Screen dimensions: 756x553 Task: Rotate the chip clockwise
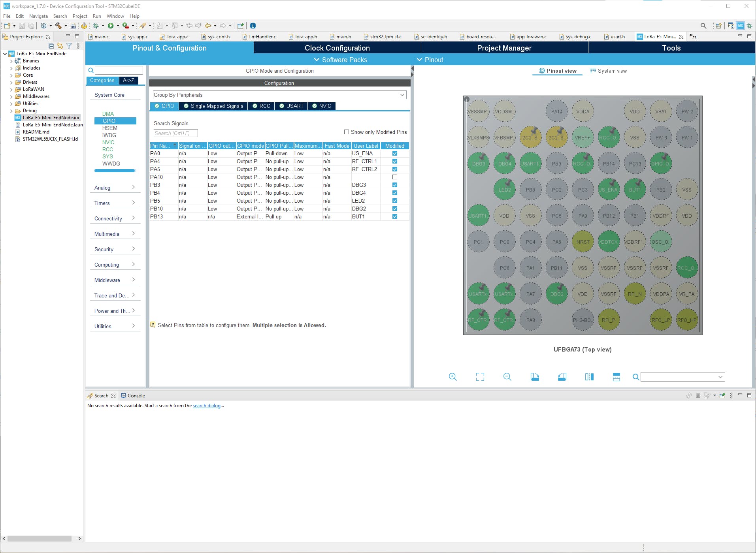(535, 377)
